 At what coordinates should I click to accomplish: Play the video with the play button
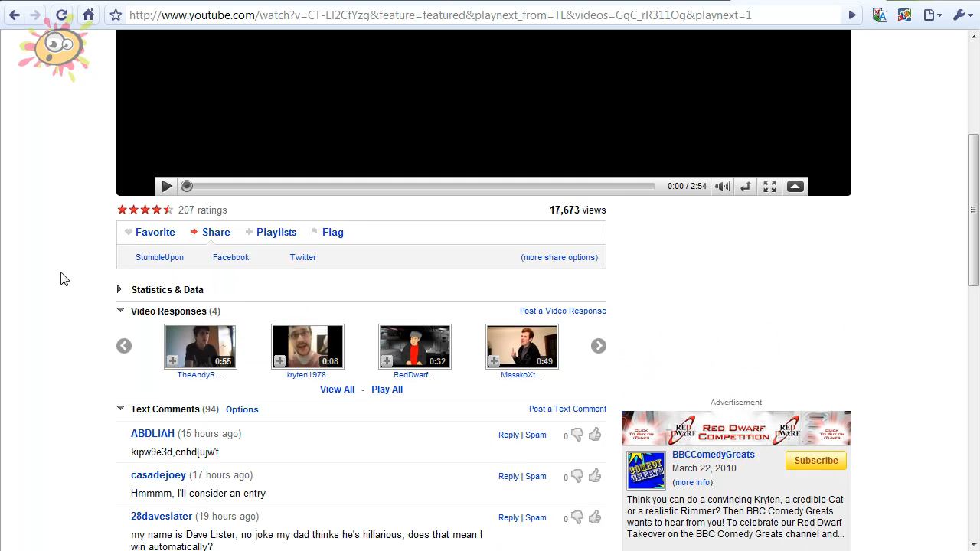166,186
